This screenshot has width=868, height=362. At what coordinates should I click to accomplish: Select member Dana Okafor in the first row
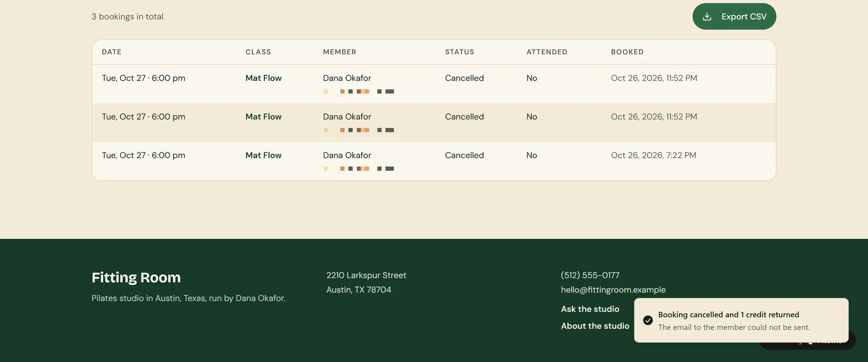click(x=347, y=78)
